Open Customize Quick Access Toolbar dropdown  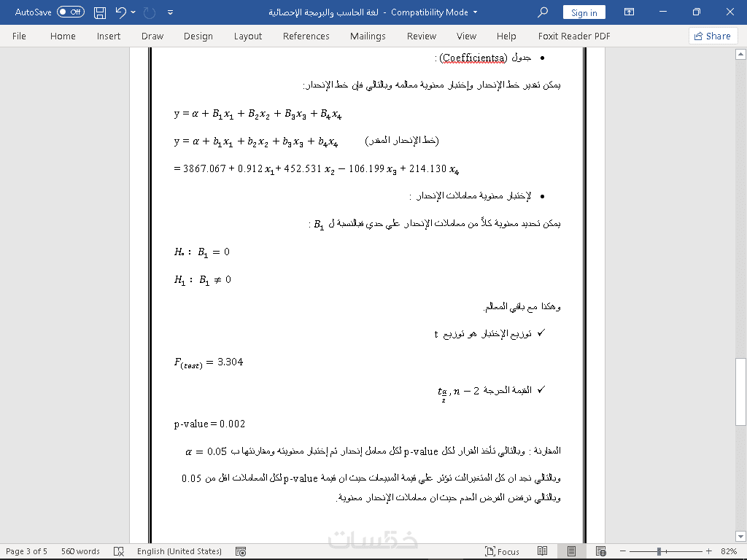tap(170, 13)
